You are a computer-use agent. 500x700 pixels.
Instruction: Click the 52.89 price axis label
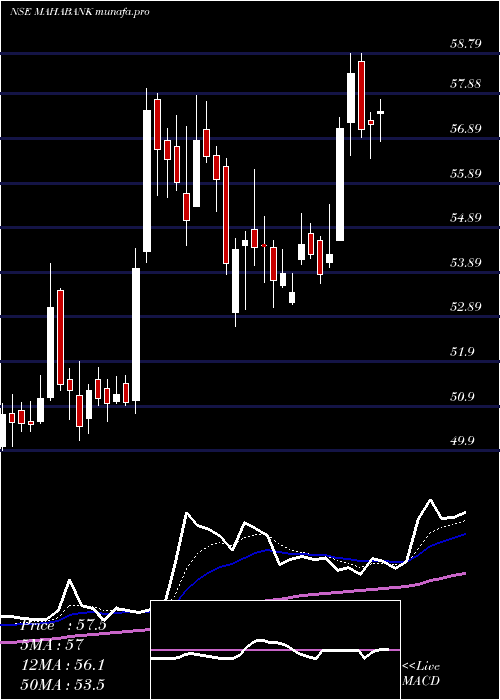(x=465, y=307)
